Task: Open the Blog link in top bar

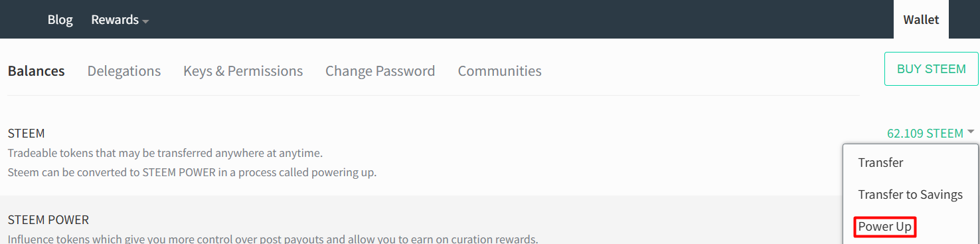Action: pos(60,19)
